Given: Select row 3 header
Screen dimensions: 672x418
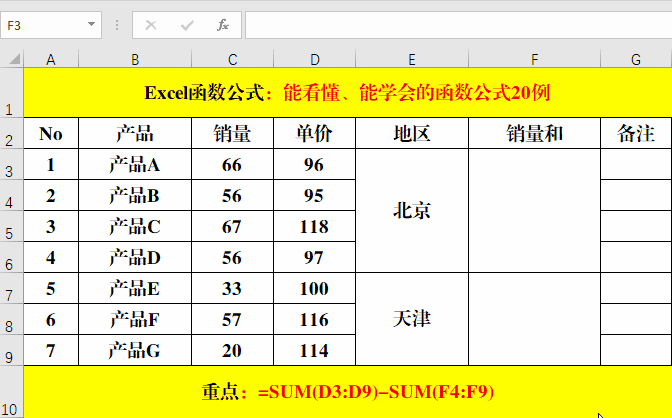Looking at the screenshot, I should coord(12,164).
